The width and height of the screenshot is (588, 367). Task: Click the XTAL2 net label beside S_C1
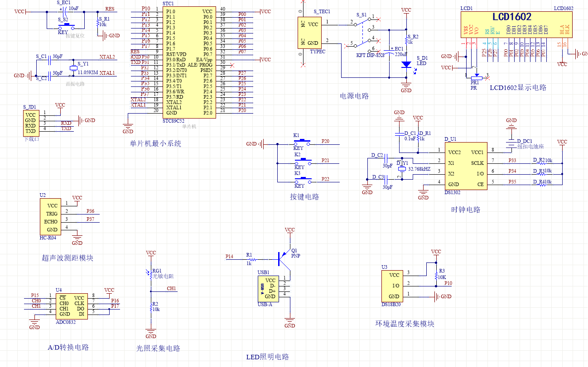coord(107,57)
